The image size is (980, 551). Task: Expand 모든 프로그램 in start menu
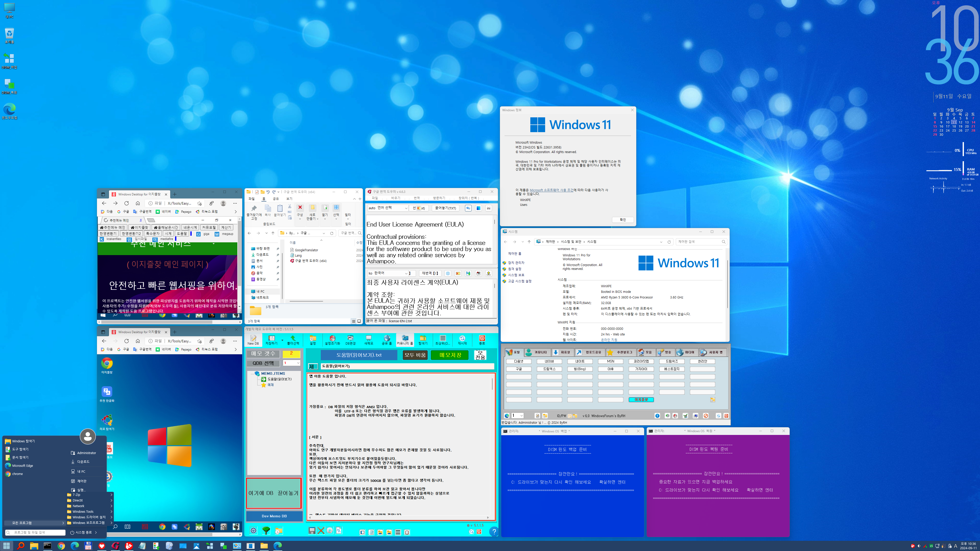pos(34,523)
